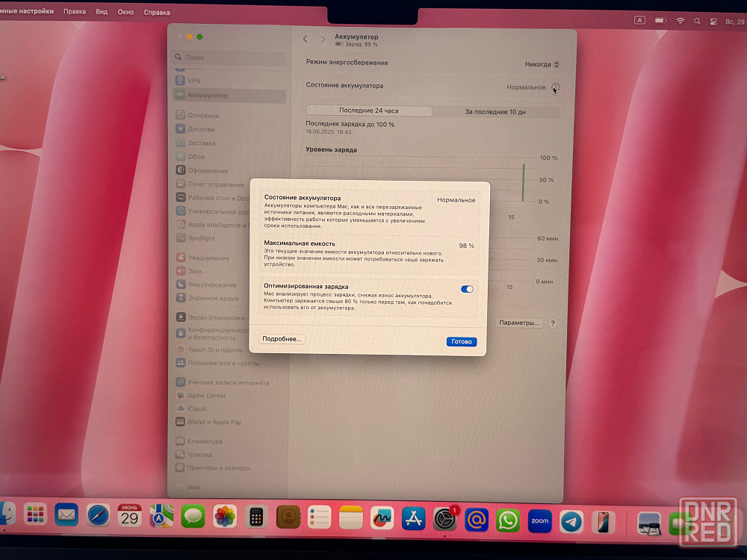Viewport: 747px width, 560px height.
Task: Open Contacts from the Dock
Action: pyautogui.click(x=288, y=517)
